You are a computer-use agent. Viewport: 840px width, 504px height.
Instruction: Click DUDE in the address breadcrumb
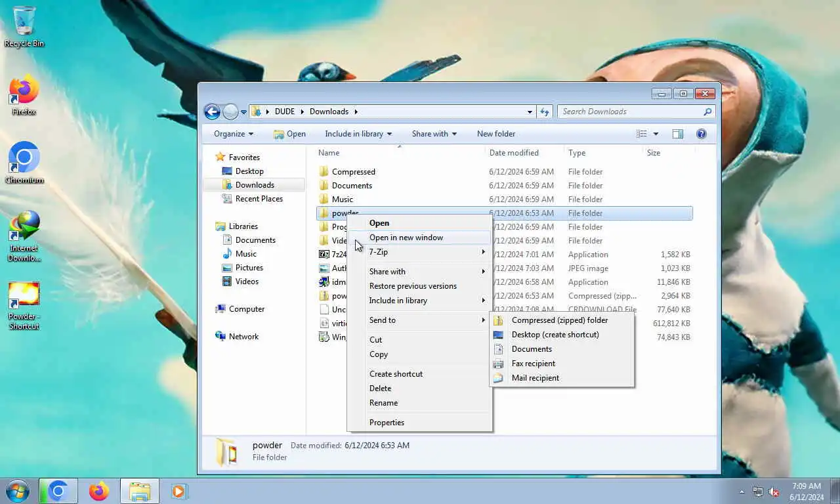(x=285, y=112)
